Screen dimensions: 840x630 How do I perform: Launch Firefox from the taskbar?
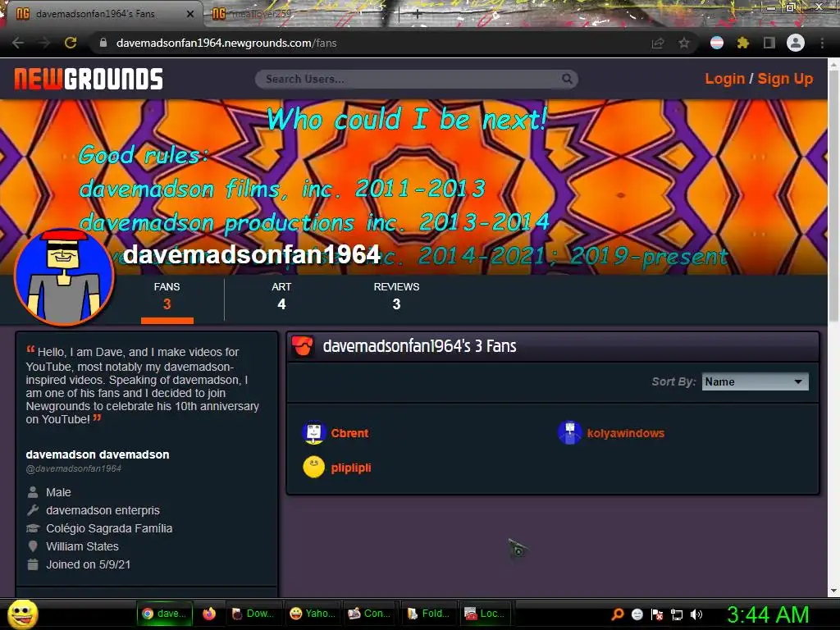209,614
